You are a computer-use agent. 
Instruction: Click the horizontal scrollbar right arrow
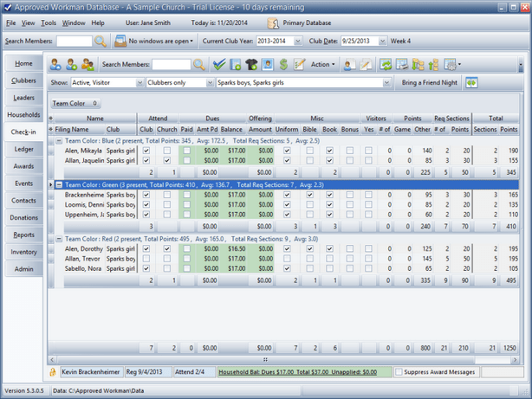(515, 359)
